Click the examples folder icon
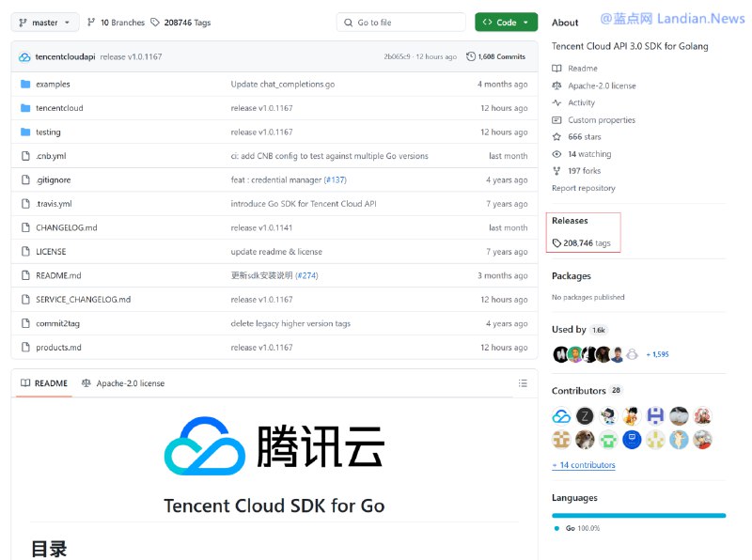Screen dimensions: 752x560 (x=23, y=84)
